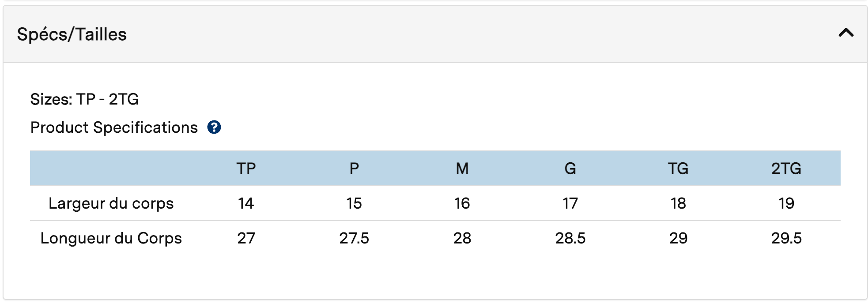Click the Spécs/Tailles panel title
This screenshot has width=868, height=307.
[72, 34]
